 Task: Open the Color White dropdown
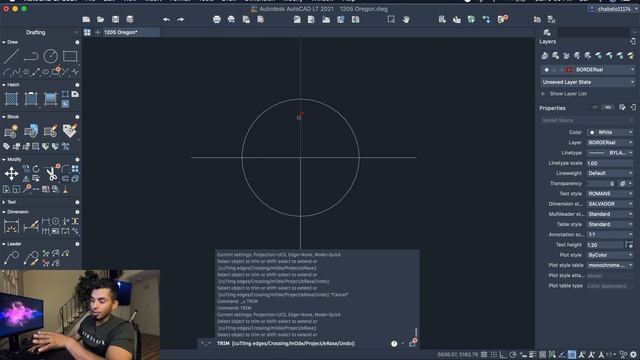click(x=610, y=132)
